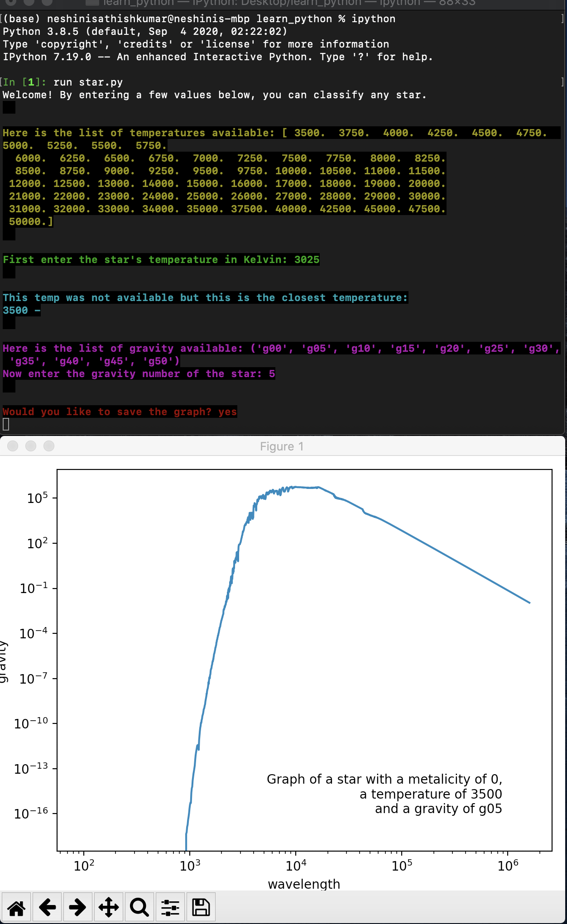This screenshot has height=924, width=567.
Task: Click the terminal window title bar text
Action: (x=289, y=3)
